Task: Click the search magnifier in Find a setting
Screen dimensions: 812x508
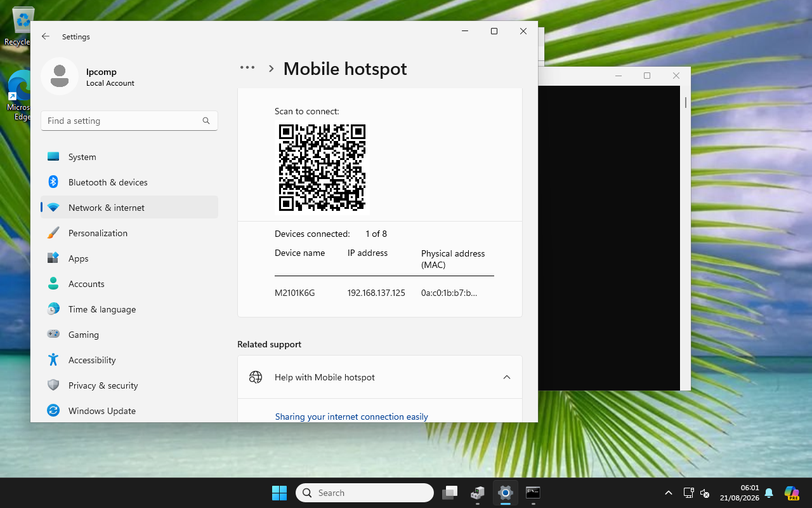Action: [x=206, y=121]
